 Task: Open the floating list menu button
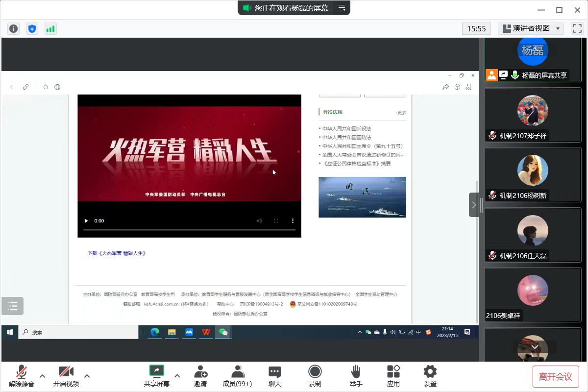[x=12, y=306]
